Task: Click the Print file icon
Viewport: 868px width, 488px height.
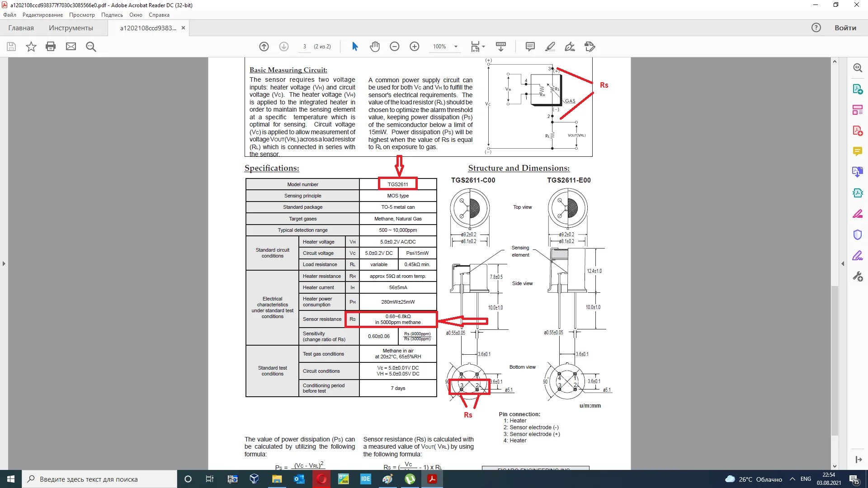Action: pos(51,47)
